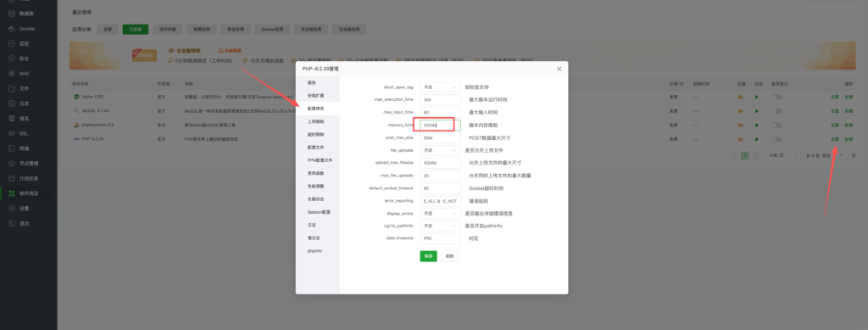
Task: Toggle 首页显示 switch for phpMyAdmin row
Action: (x=776, y=126)
